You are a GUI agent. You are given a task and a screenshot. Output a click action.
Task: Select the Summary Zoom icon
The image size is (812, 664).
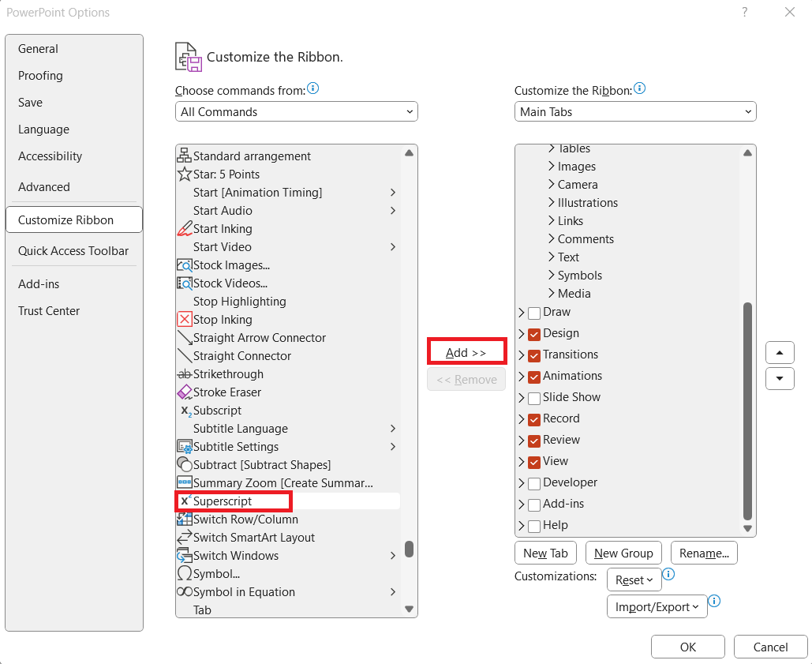(x=185, y=482)
